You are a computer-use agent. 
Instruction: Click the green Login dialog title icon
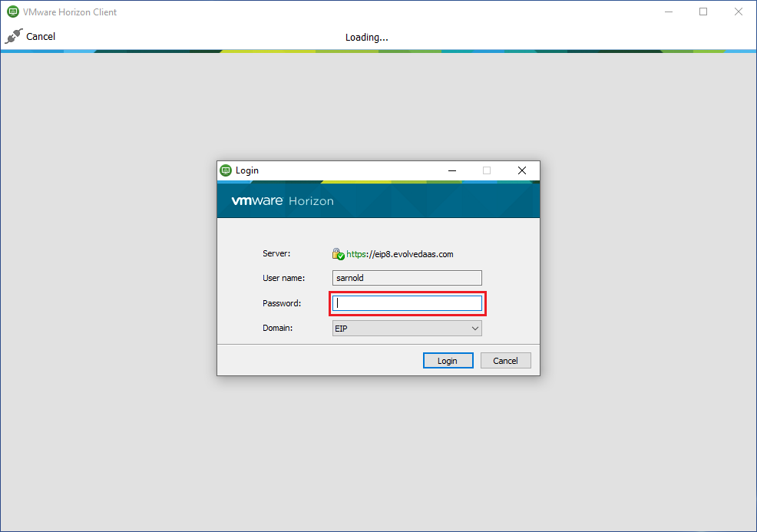[x=226, y=170]
